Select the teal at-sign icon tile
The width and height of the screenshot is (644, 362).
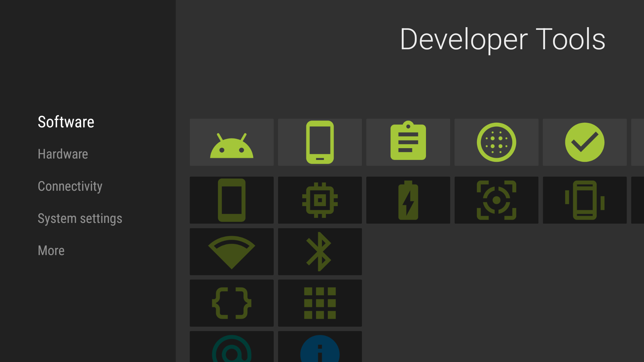(x=231, y=347)
